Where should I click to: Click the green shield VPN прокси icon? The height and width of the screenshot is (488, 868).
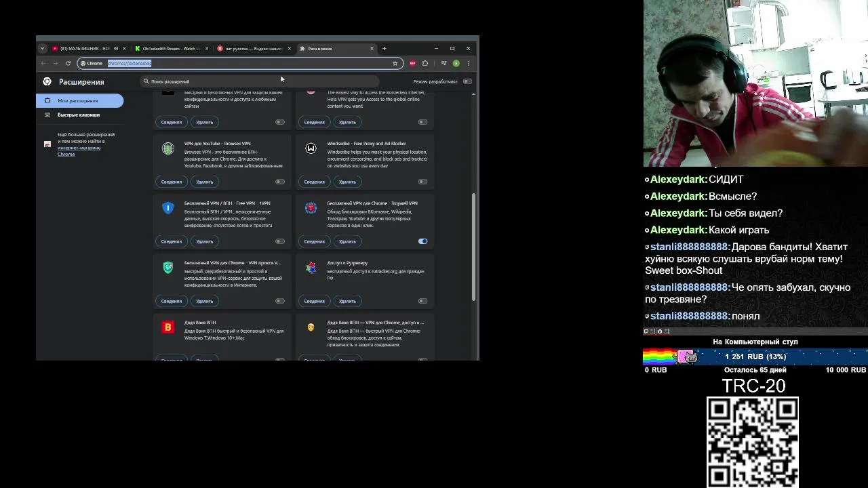(168, 268)
